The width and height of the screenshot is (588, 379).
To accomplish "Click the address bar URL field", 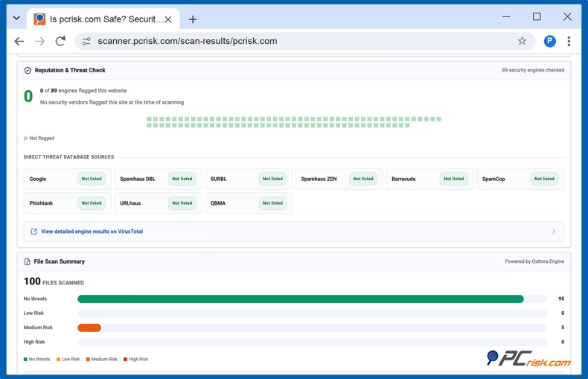I will click(x=188, y=41).
